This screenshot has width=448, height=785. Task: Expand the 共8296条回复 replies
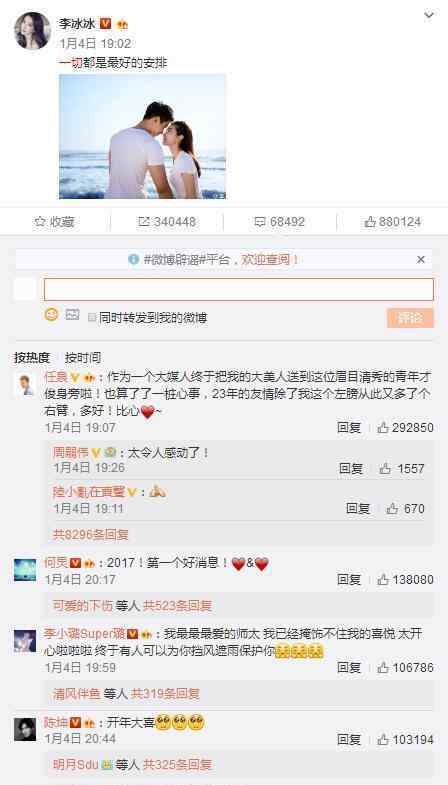pos(91,535)
